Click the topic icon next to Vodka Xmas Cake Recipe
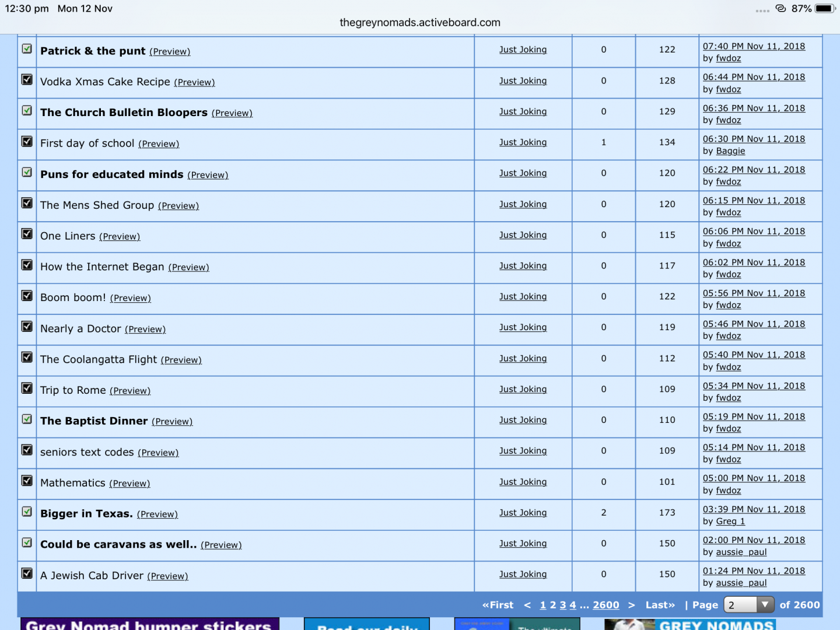This screenshot has height=630, width=840. [x=27, y=80]
